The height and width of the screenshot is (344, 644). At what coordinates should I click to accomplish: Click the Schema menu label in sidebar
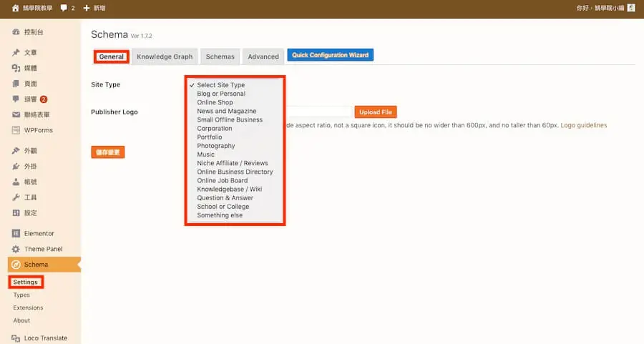(36, 265)
